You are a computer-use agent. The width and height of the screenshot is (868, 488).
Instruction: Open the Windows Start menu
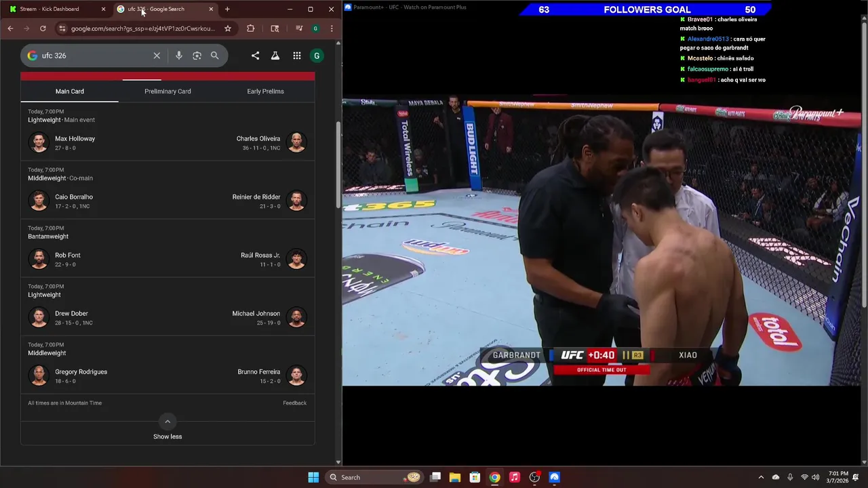313,477
